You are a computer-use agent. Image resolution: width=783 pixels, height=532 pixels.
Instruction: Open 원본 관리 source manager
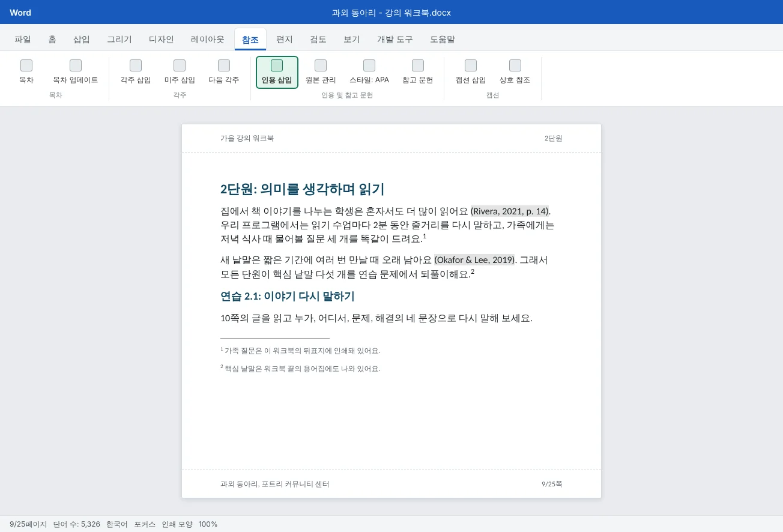(x=321, y=72)
